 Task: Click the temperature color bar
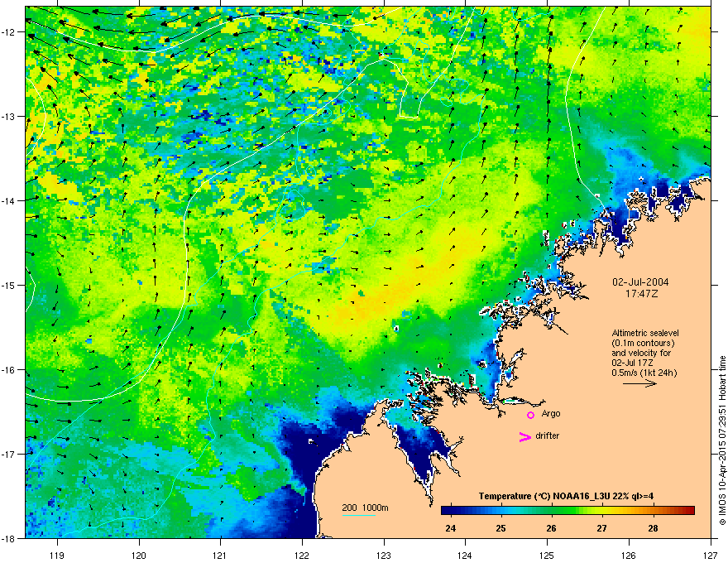pos(568,510)
